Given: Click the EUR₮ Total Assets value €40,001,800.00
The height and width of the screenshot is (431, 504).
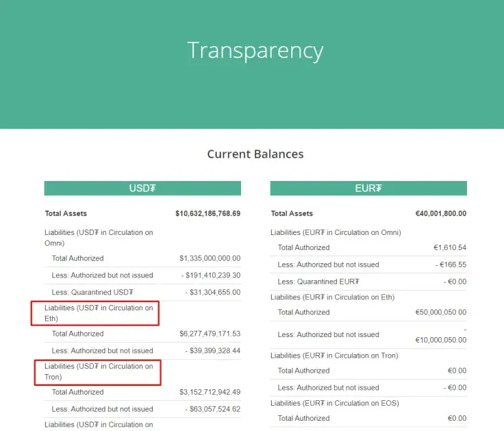Looking at the screenshot, I should [x=441, y=214].
